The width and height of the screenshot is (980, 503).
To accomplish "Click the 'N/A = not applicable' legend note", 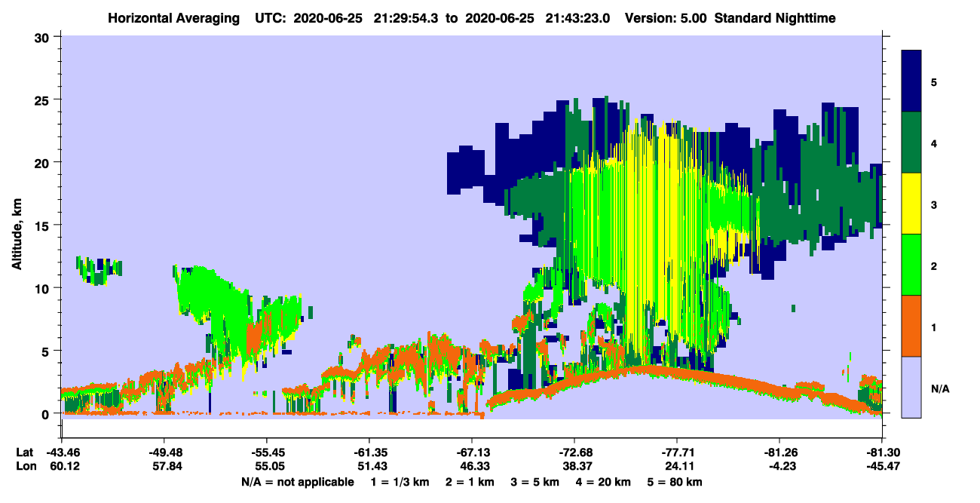I will click(x=297, y=482).
